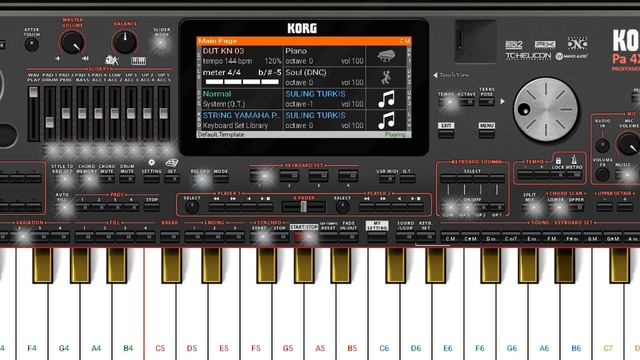640x360 pixels.
Task: Tap STRING YAMAHA P. in display
Action: point(241,116)
